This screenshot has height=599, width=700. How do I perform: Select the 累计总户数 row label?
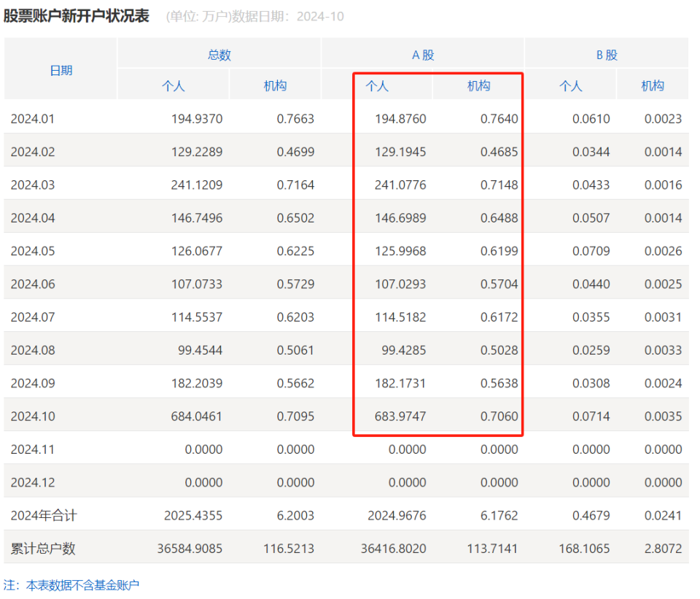[x=43, y=549]
